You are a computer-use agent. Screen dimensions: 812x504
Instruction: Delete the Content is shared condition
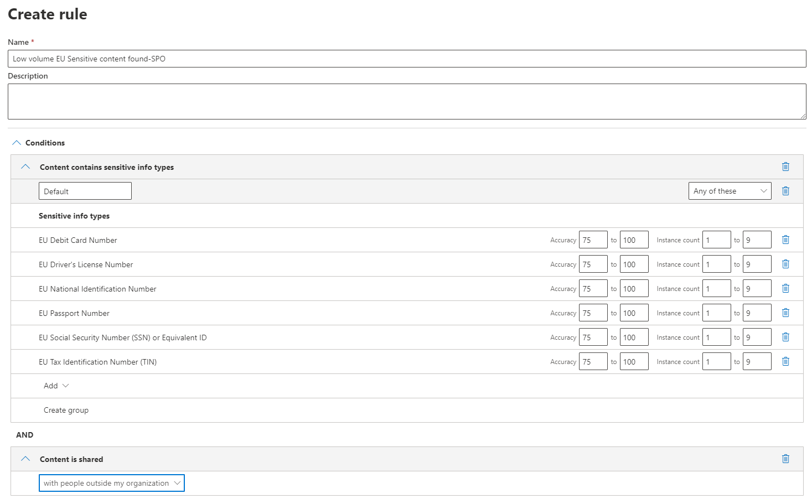point(785,459)
